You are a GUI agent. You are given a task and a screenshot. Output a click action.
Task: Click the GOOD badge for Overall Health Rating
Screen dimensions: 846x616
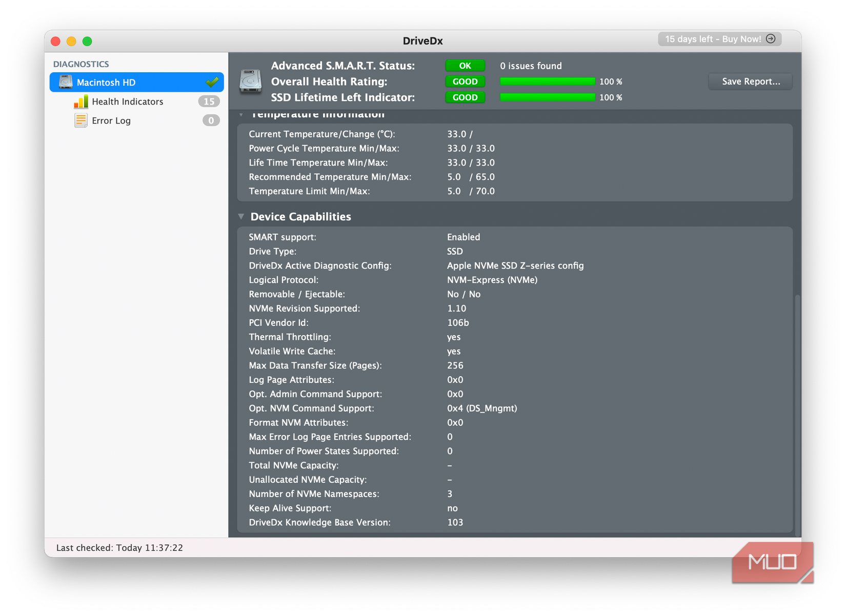click(x=465, y=81)
